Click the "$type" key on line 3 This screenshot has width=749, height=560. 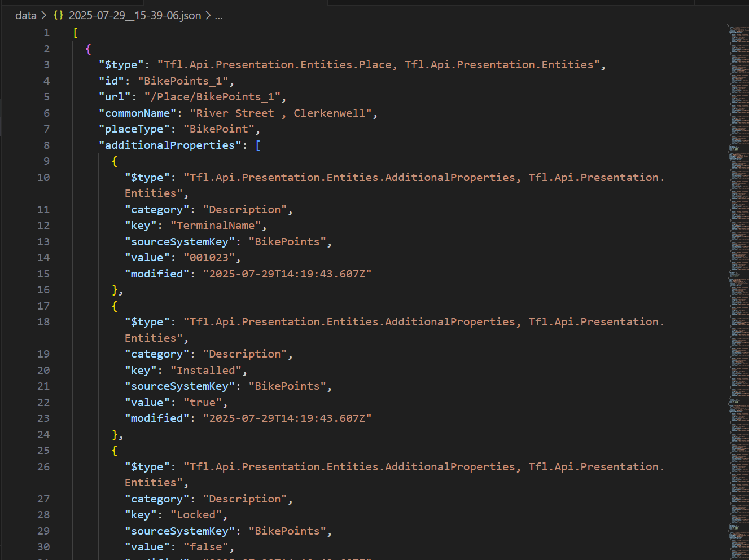[121, 65]
